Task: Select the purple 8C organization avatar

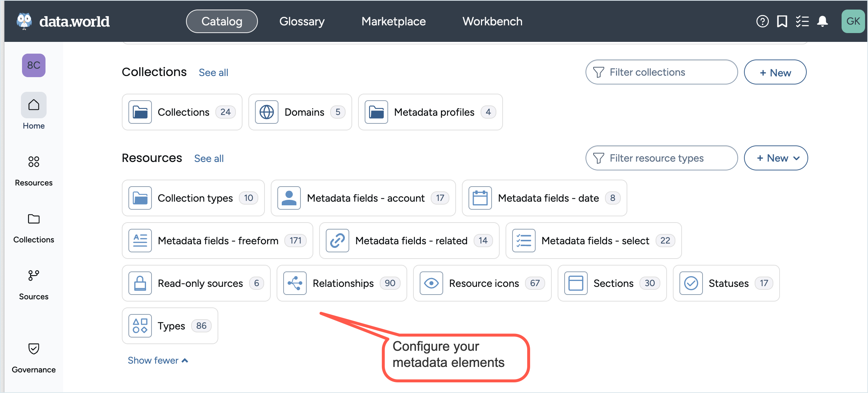Action: 33,65
